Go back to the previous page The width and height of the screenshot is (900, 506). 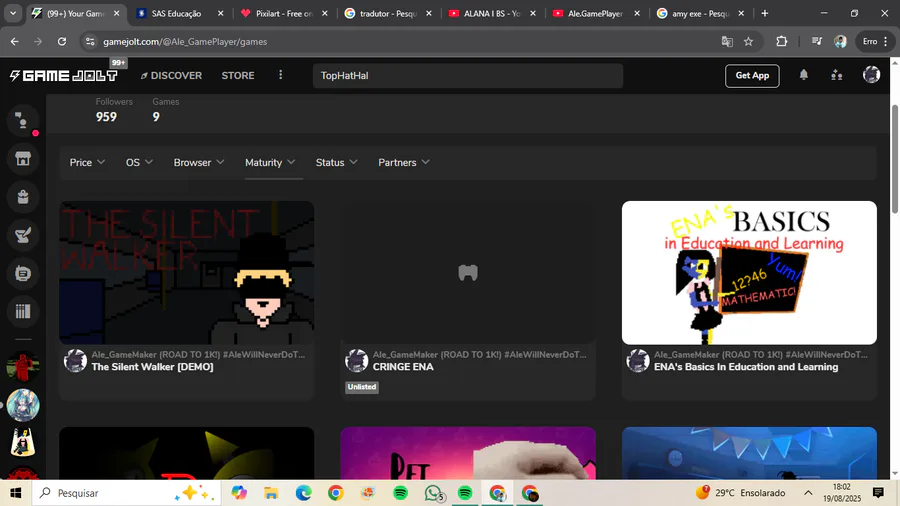pos(14,41)
